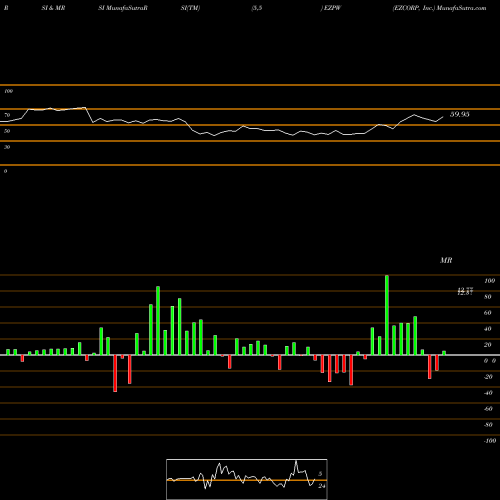Click the 24 label in the mini chart

322,486
